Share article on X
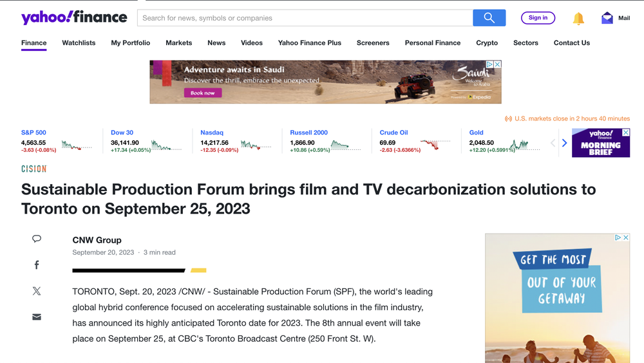 pyautogui.click(x=37, y=291)
